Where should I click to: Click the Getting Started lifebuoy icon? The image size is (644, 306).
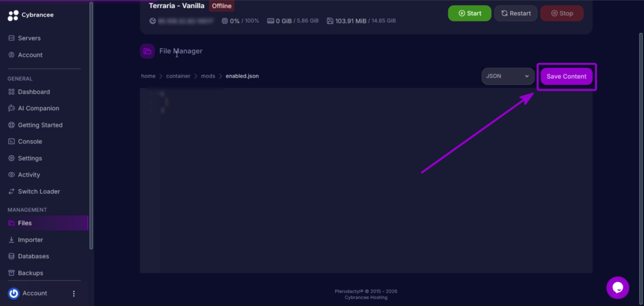tap(11, 125)
